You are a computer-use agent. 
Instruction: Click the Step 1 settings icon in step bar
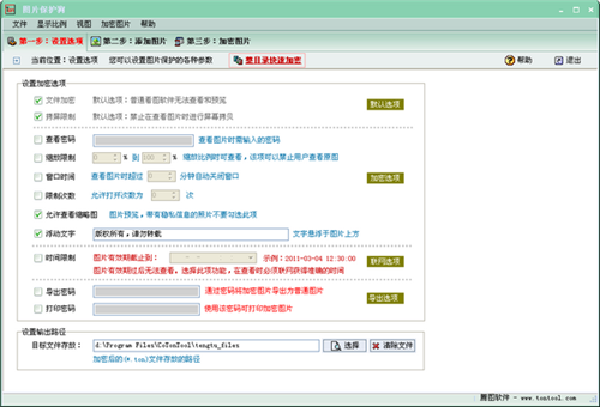pos(11,41)
